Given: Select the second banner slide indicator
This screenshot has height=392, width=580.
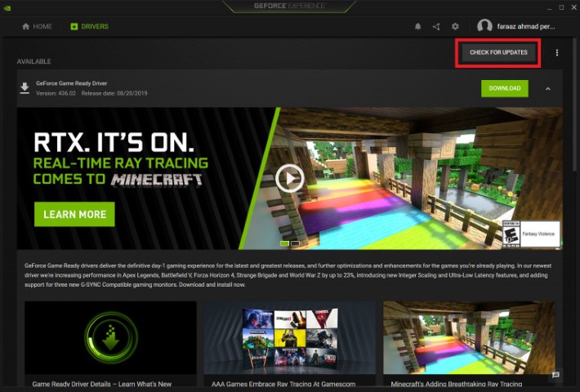Looking at the screenshot, I should [x=295, y=243].
